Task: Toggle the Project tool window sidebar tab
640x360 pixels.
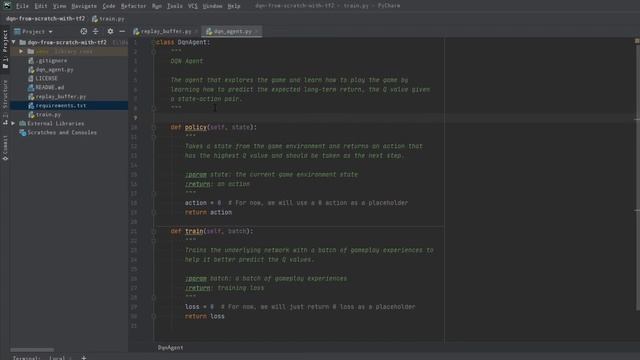Action: pos(5,49)
